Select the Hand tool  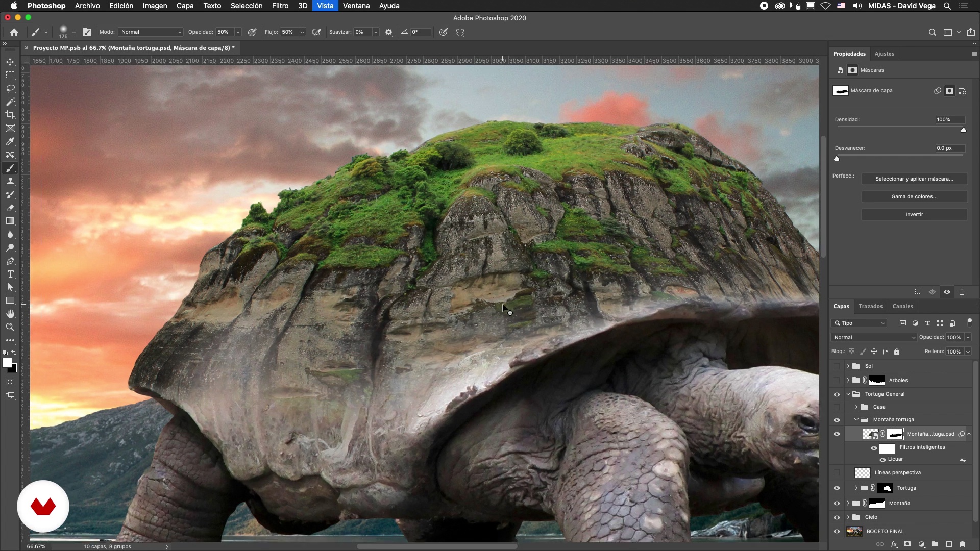pos(10,314)
